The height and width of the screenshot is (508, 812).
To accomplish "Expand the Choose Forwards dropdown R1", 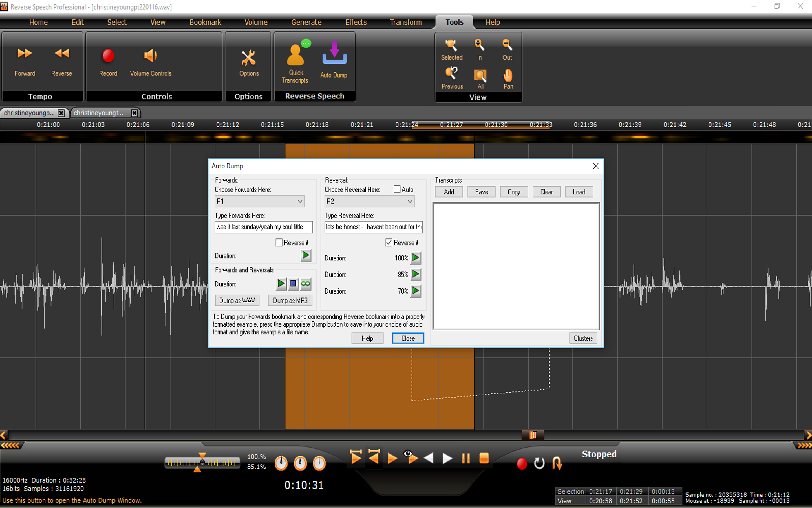I will (259, 201).
